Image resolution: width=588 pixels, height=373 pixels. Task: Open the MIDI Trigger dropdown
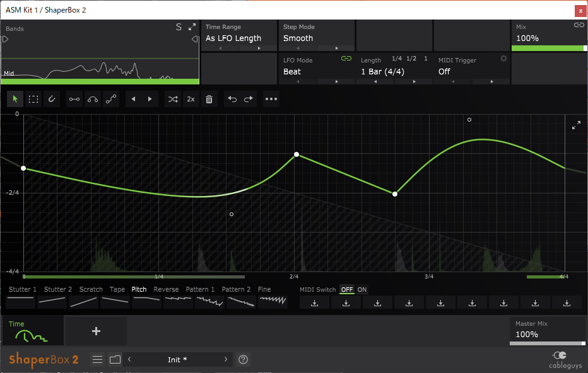(444, 72)
